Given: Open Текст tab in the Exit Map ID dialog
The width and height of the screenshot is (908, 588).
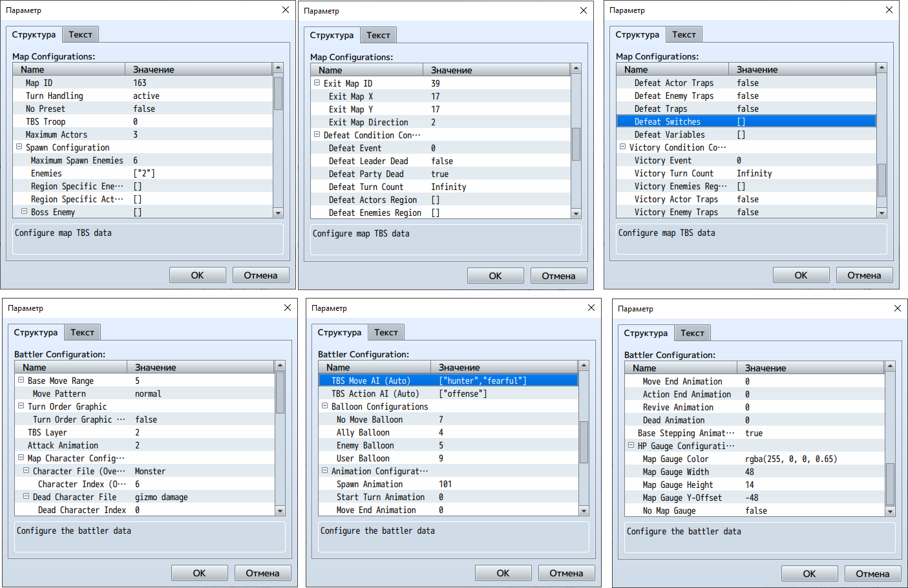Looking at the screenshot, I should (379, 36).
